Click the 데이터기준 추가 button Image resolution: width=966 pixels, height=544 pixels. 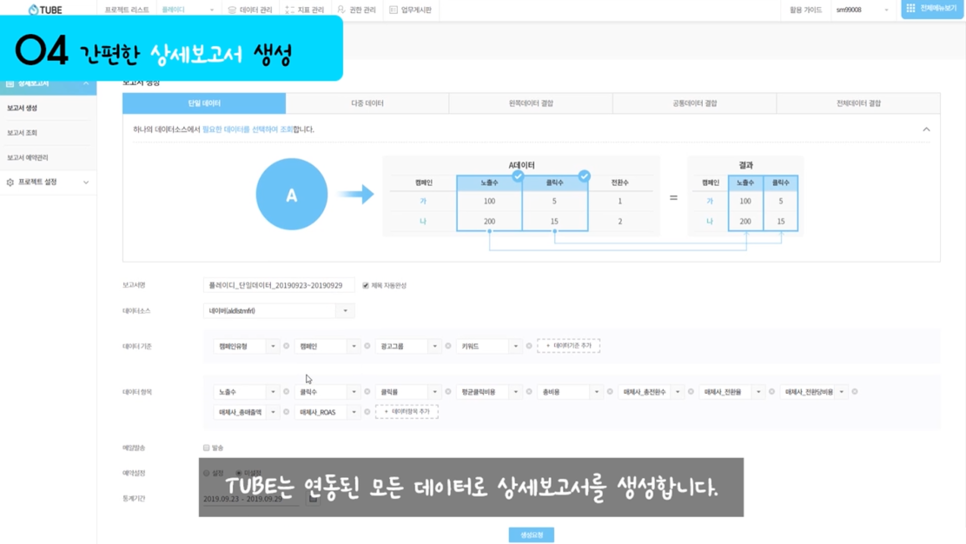(x=569, y=346)
